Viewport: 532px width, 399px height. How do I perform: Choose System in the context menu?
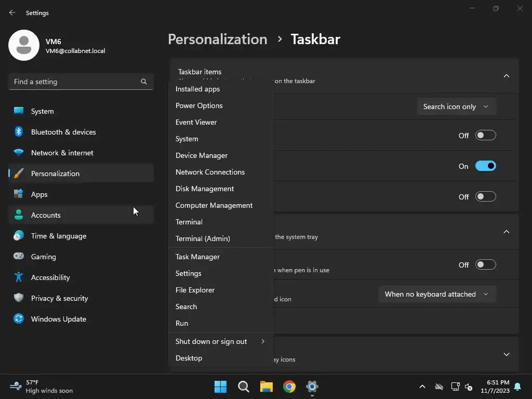[x=220, y=139]
